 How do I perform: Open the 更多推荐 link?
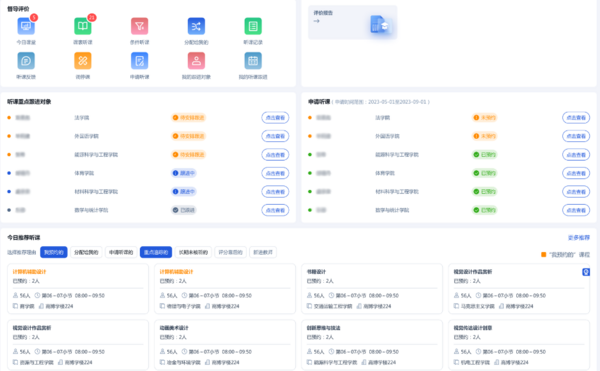[579, 238]
